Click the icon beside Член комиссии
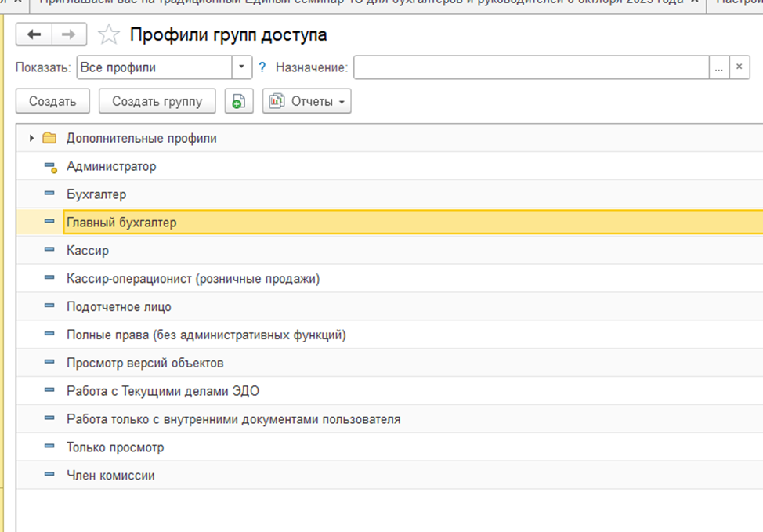This screenshot has width=763, height=532. point(49,474)
